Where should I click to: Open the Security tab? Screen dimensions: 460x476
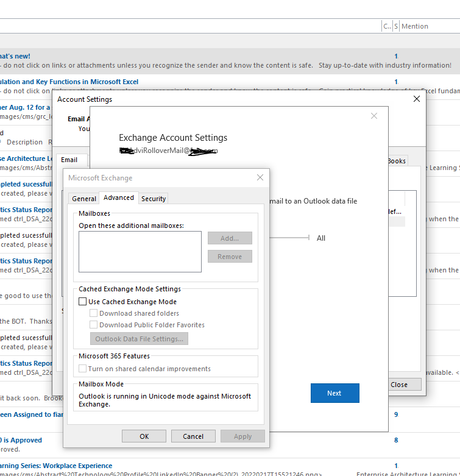(154, 199)
